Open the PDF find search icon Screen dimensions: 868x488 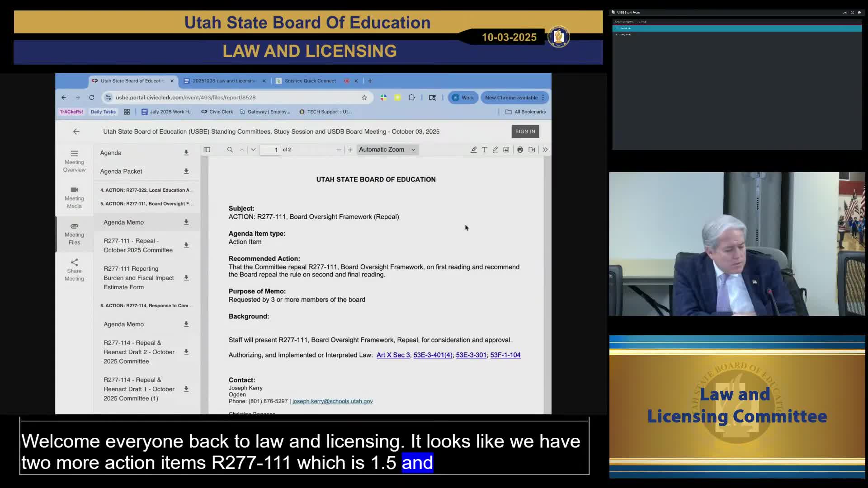tap(230, 150)
